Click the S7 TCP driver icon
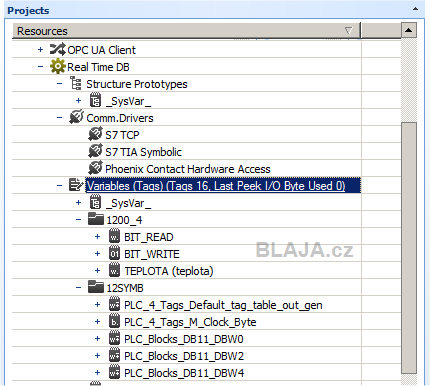Viewport: 430px width, 386px height. point(95,134)
